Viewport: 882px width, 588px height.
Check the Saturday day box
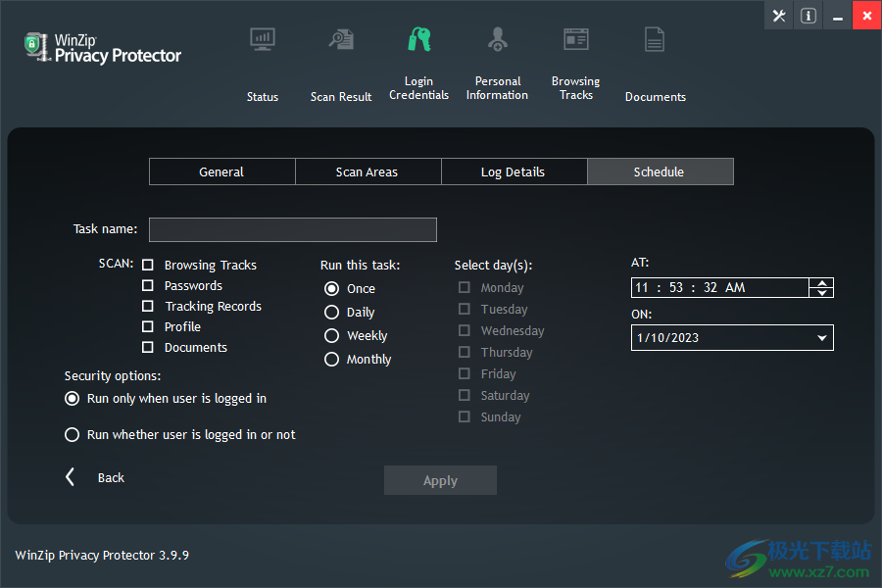click(465, 395)
